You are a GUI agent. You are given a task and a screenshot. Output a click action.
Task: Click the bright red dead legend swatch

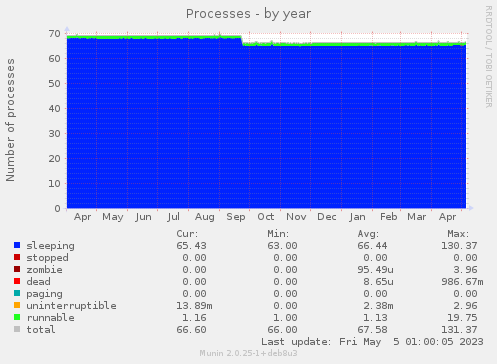pyautogui.click(x=17, y=281)
